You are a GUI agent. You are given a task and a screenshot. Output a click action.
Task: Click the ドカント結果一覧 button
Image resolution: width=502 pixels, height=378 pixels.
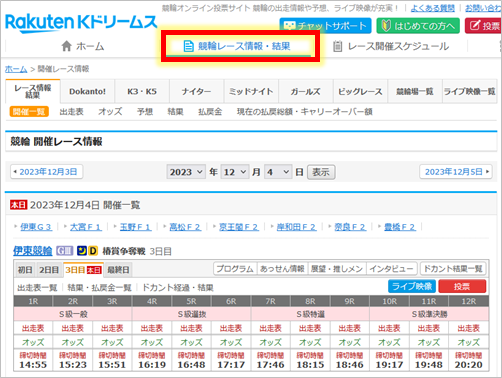pyautogui.click(x=453, y=269)
